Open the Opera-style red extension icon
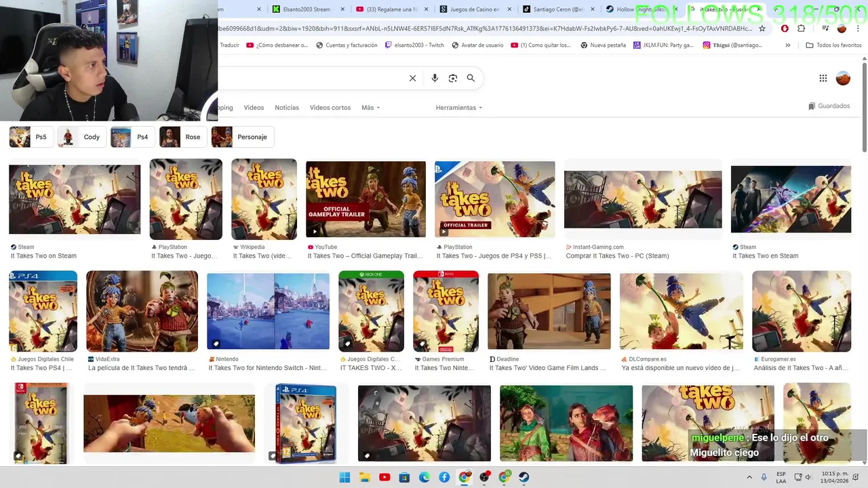The image size is (868, 488). pos(785,28)
